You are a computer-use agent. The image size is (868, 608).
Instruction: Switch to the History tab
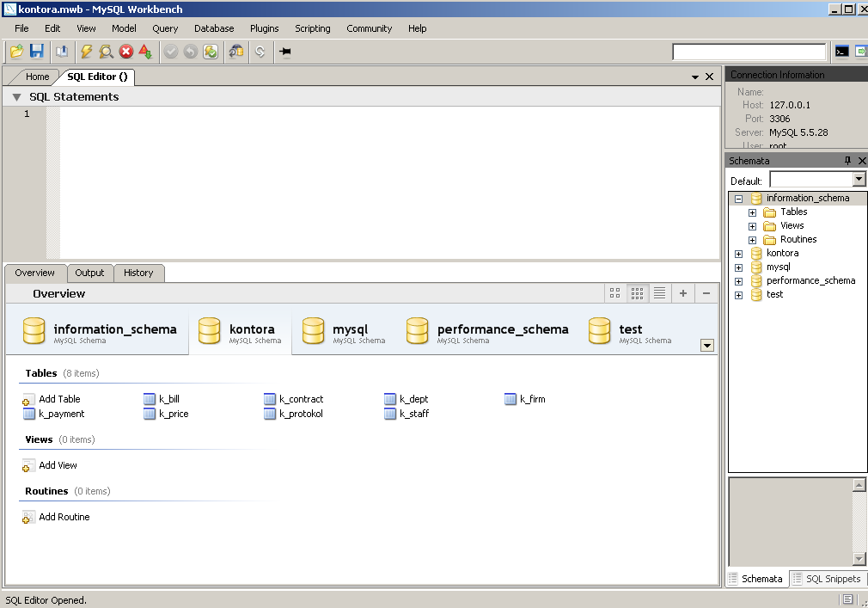pyautogui.click(x=138, y=273)
